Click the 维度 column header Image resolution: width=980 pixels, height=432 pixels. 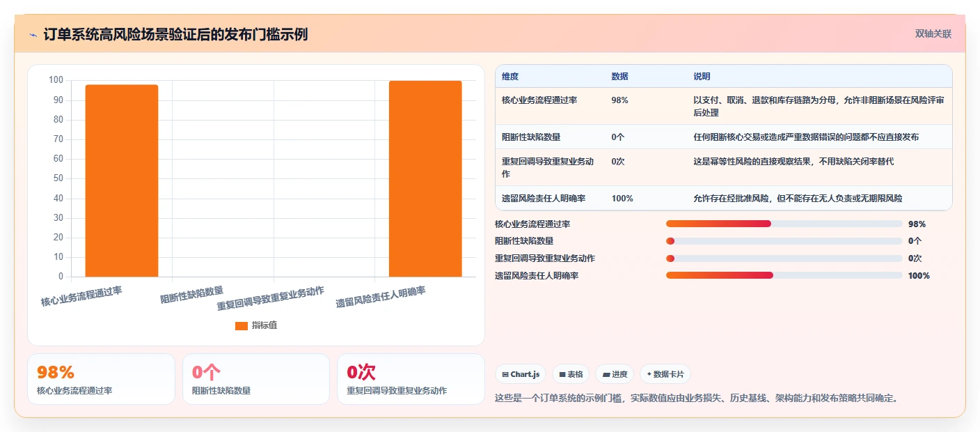[510, 77]
